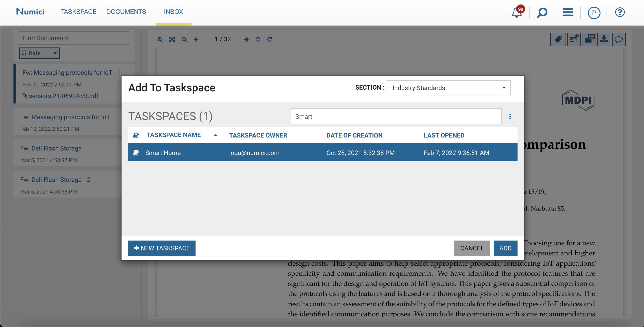644x327 pixels.
Task: Click the book icon in the table header
Action: [x=136, y=135]
